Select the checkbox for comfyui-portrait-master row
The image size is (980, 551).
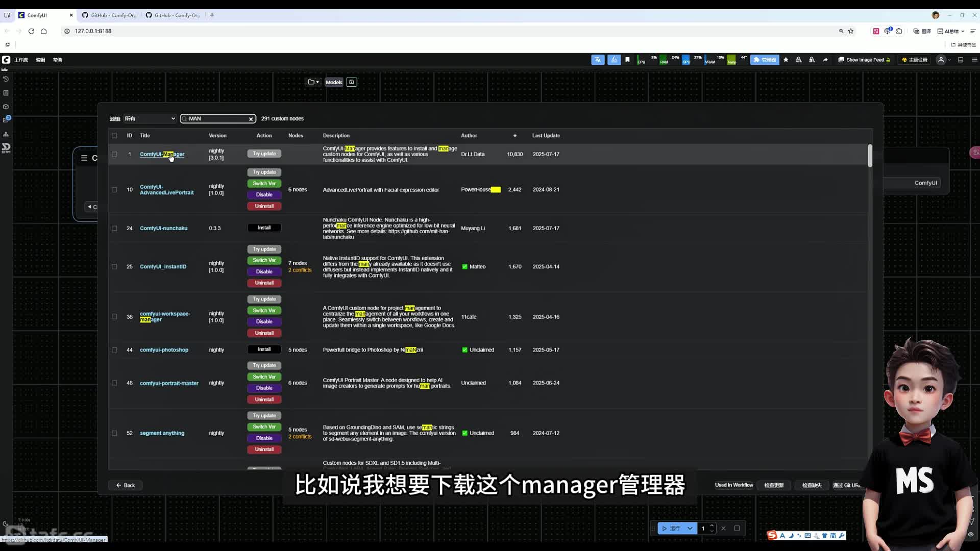(114, 383)
